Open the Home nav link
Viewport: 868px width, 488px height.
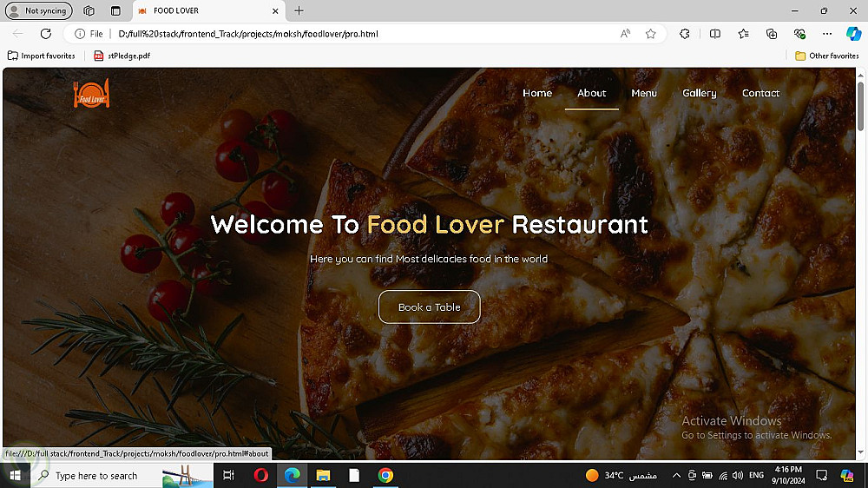[537, 93]
